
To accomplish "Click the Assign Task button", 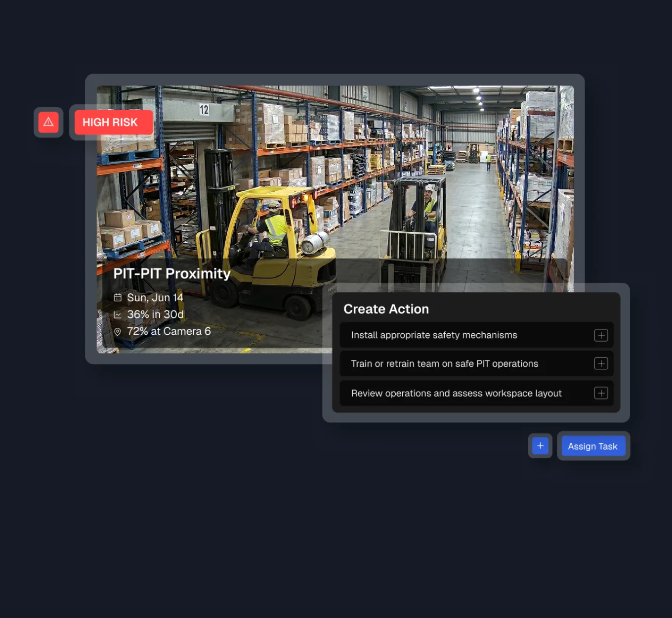I will [x=593, y=446].
